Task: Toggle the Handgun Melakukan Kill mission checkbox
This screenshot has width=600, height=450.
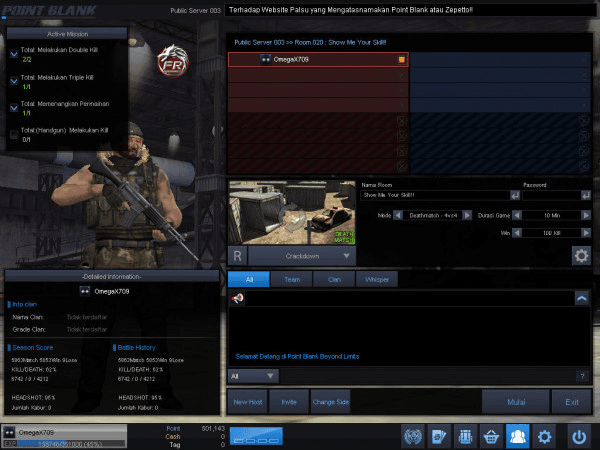Action: [x=14, y=134]
